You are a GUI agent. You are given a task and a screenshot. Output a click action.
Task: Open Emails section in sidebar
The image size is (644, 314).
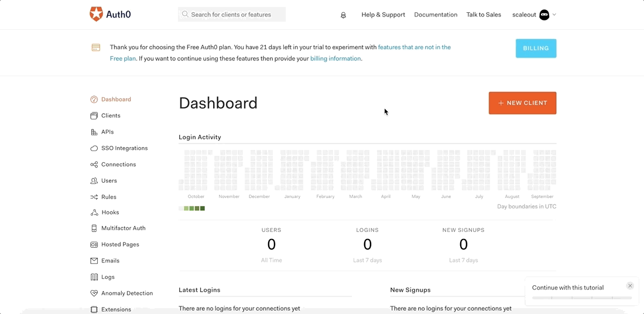coord(110,261)
